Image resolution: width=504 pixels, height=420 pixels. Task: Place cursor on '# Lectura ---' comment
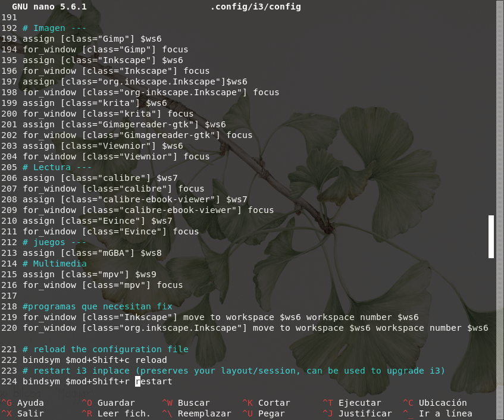tap(57, 167)
